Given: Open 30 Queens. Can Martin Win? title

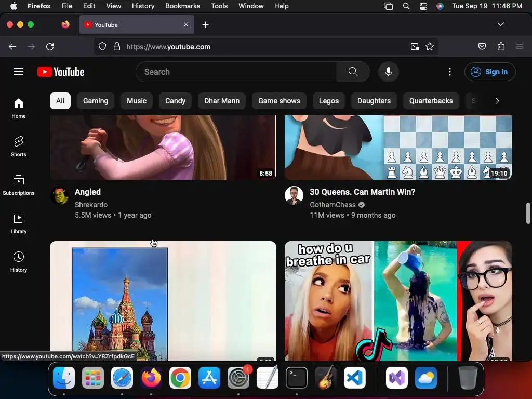Looking at the screenshot, I should 362,192.
